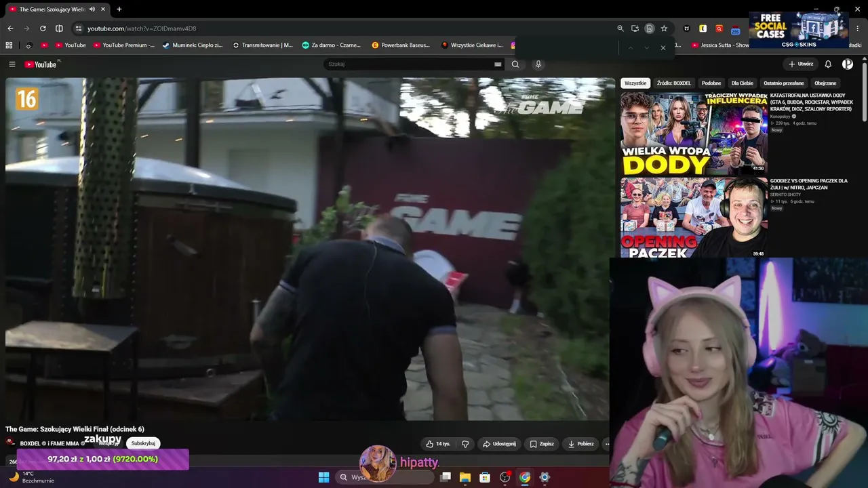Open the 'OPENING PACZEK' video thumbnail

coord(694,218)
